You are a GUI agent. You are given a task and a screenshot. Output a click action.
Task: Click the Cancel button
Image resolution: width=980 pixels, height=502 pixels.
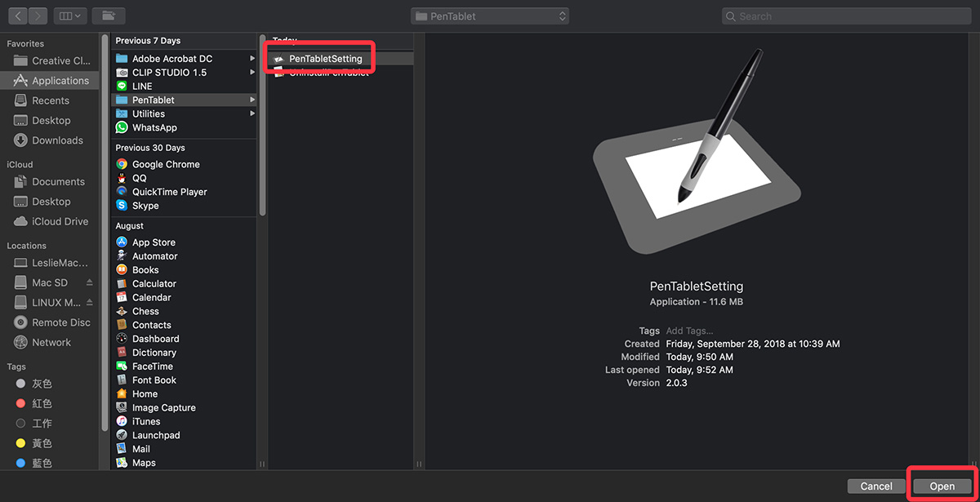click(x=876, y=485)
